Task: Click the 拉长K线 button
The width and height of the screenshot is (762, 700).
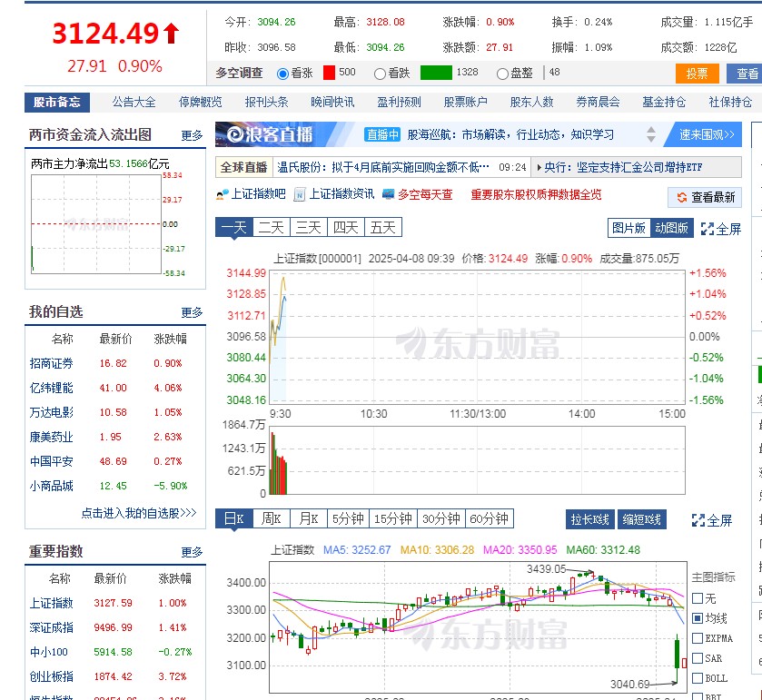Action: tap(590, 519)
